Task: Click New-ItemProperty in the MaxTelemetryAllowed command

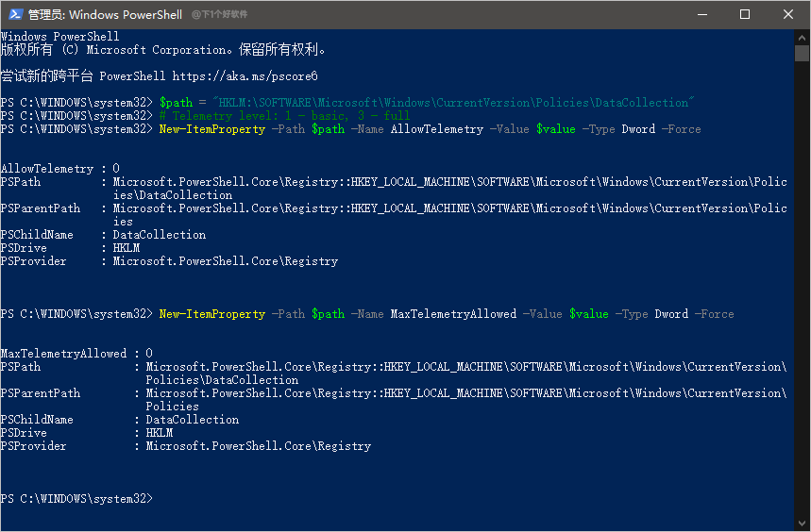Action: pyautogui.click(x=211, y=314)
